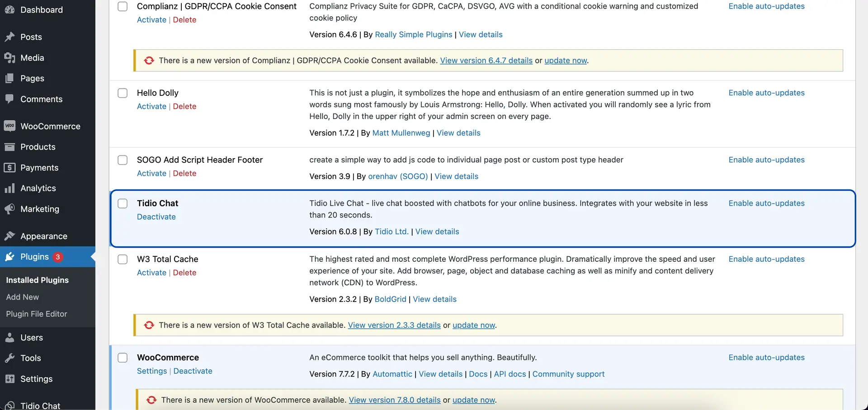Click the Posts pin icon
This screenshot has height=410, width=868.
click(9, 37)
